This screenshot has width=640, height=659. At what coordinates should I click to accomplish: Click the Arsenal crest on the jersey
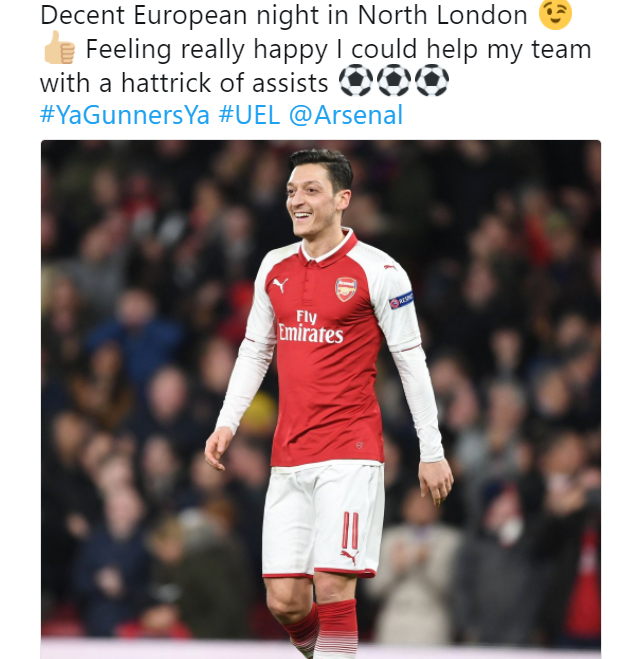tap(346, 289)
